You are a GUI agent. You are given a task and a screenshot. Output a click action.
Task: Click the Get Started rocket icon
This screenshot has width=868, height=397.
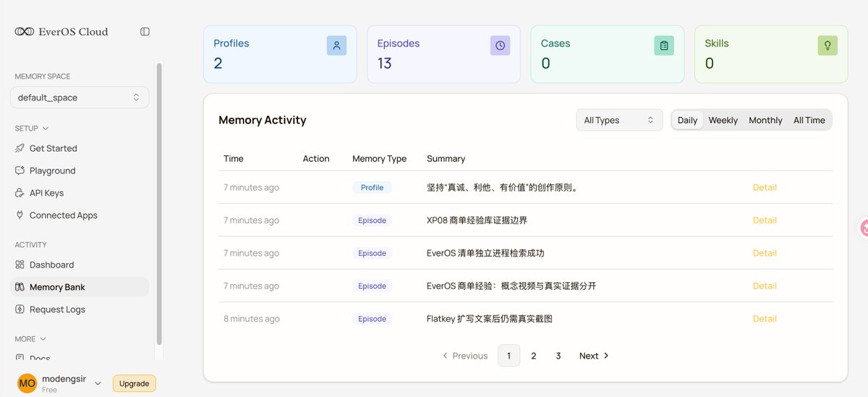tap(20, 148)
